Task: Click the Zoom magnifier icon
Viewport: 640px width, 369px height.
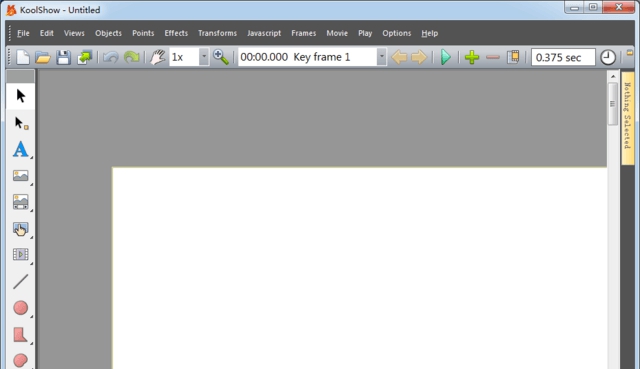Action: click(221, 57)
